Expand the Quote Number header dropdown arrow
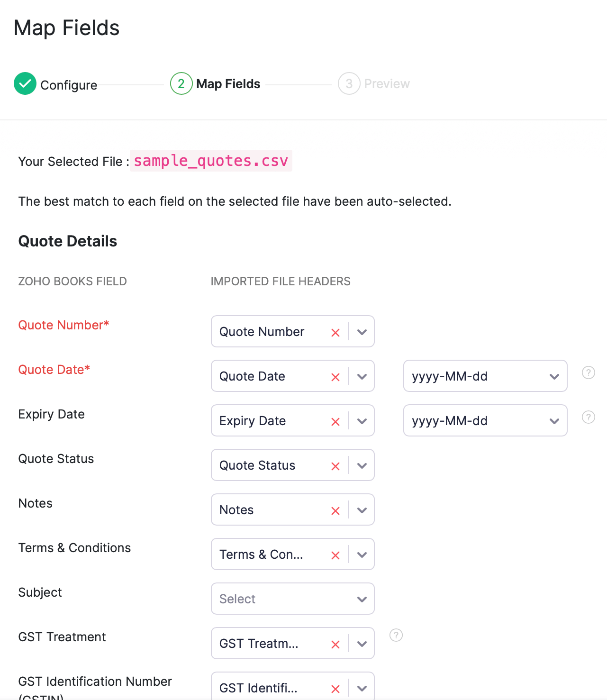 [x=362, y=332]
